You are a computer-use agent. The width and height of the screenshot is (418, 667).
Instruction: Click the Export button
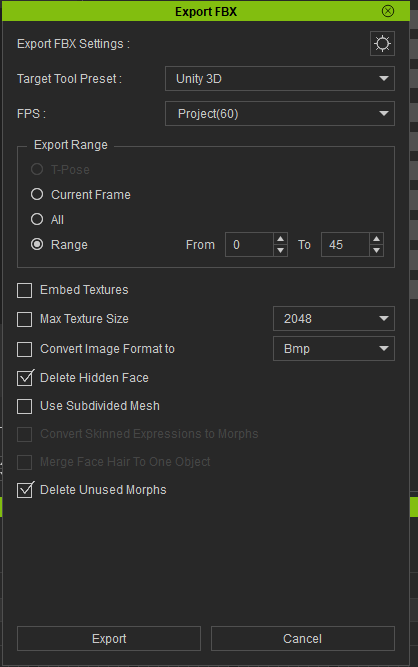[109, 638]
